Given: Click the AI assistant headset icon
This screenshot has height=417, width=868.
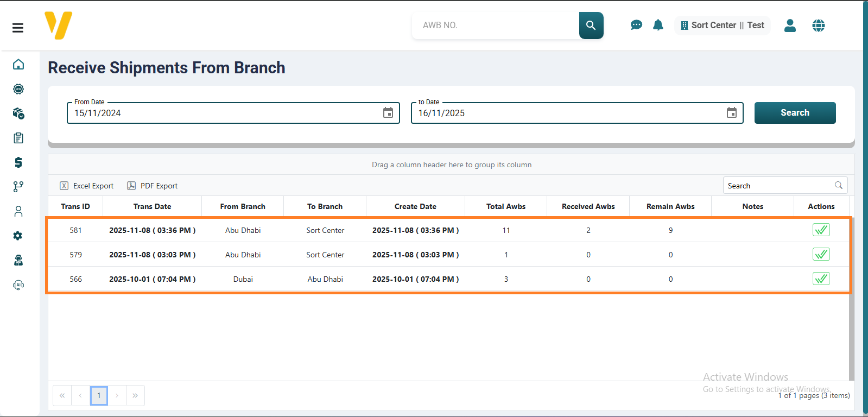Looking at the screenshot, I should click(x=18, y=285).
